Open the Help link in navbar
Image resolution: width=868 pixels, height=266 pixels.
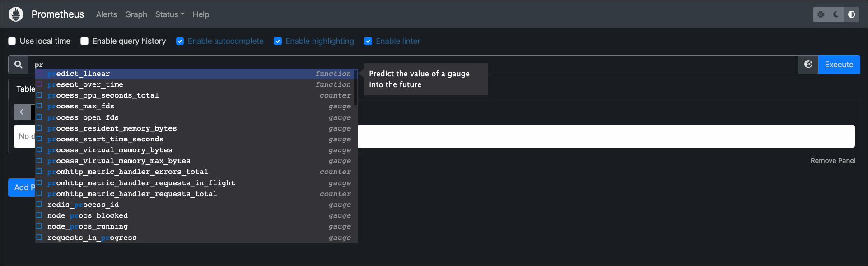[x=201, y=14]
